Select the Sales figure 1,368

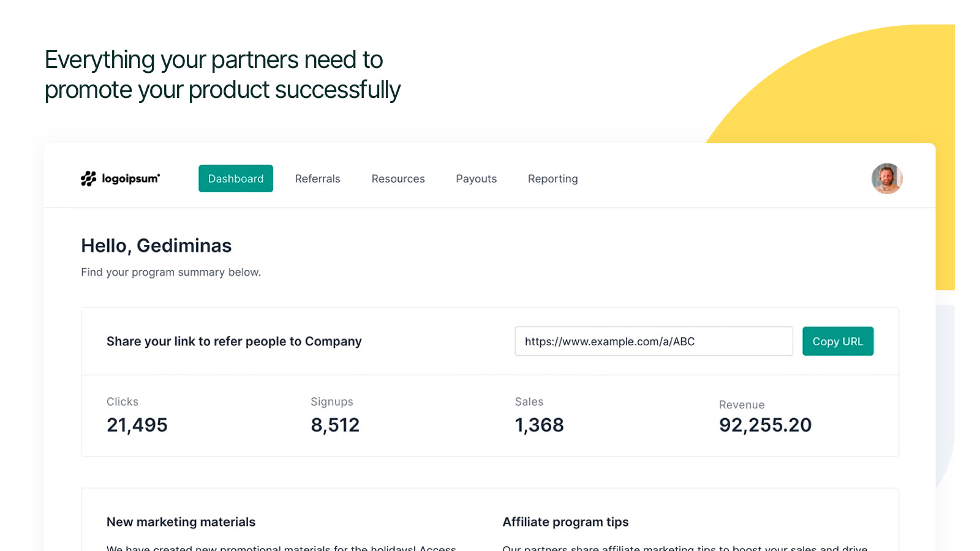tap(539, 424)
